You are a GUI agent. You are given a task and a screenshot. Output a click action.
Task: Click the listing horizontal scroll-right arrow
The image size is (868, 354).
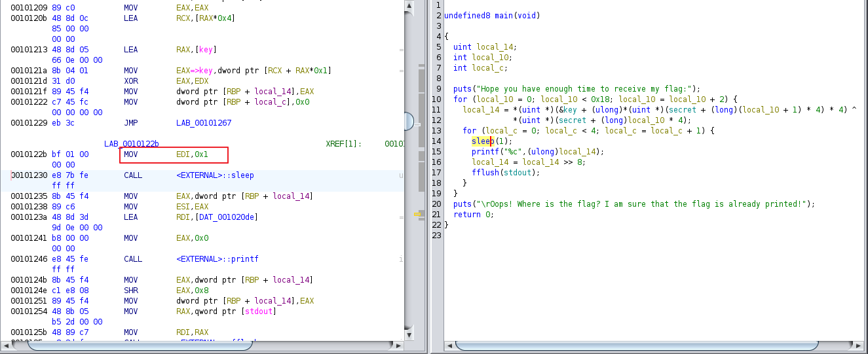[x=398, y=345]
